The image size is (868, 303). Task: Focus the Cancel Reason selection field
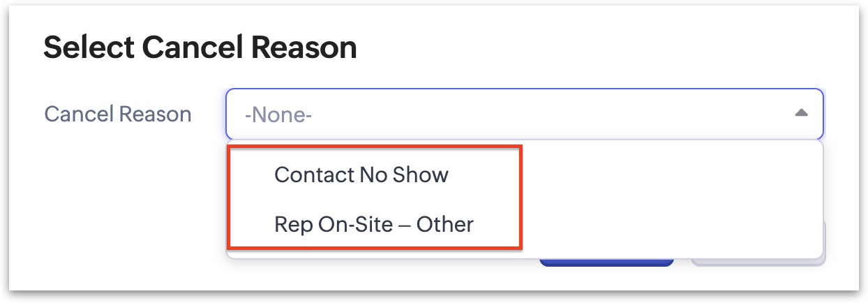tap(523, 114)
